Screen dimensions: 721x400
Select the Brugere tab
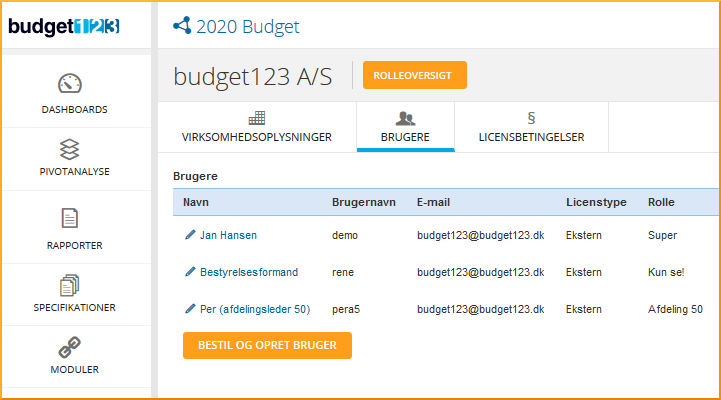405,127
